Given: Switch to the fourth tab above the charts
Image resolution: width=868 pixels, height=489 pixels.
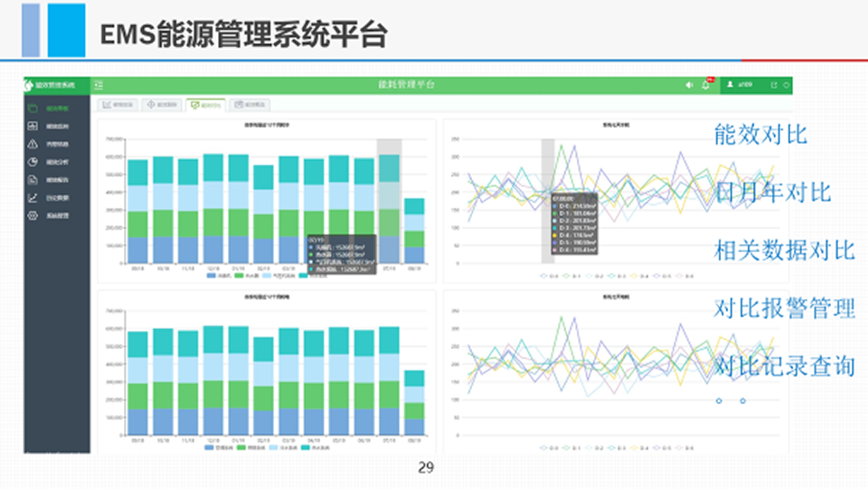Looking at the screenshot, I should (249, 105).
